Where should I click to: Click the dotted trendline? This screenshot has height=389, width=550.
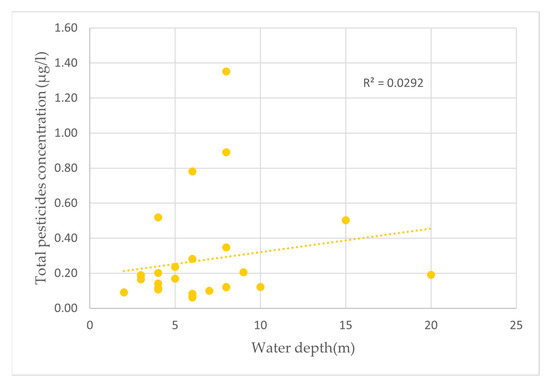[277, 250]
